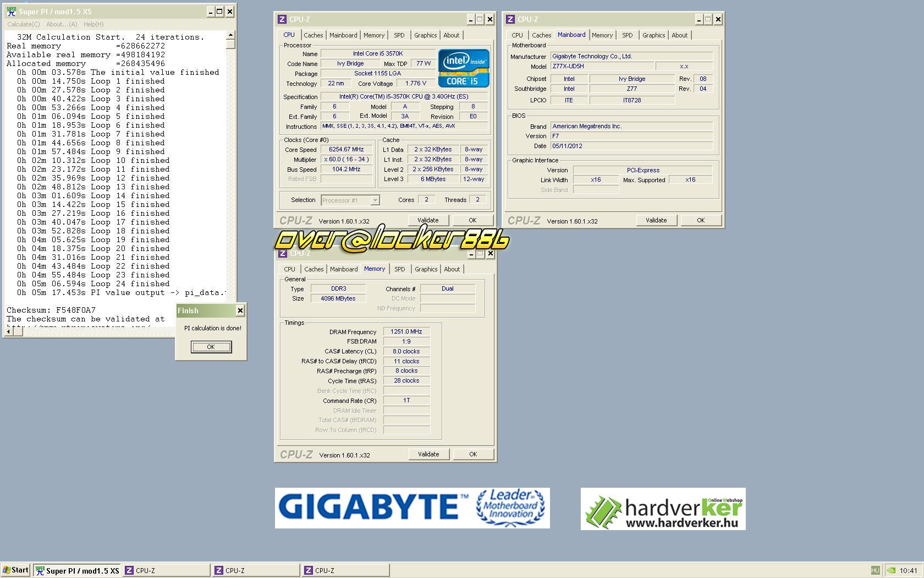This screenshot has width=924, height=578.
Task: Select Caches tab in Memory CPU-Z window
Action: 314,269
